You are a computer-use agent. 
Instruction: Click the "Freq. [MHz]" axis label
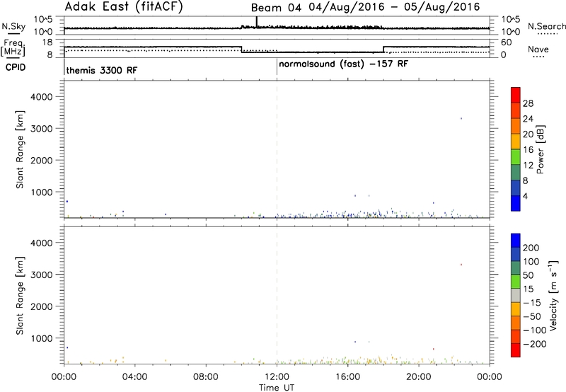[x=13, y=47]
